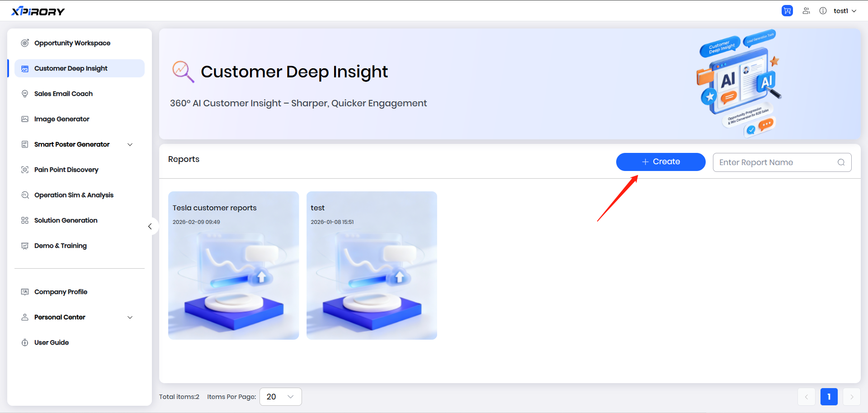Focus the Enter Report Name field

coord(775,162)
